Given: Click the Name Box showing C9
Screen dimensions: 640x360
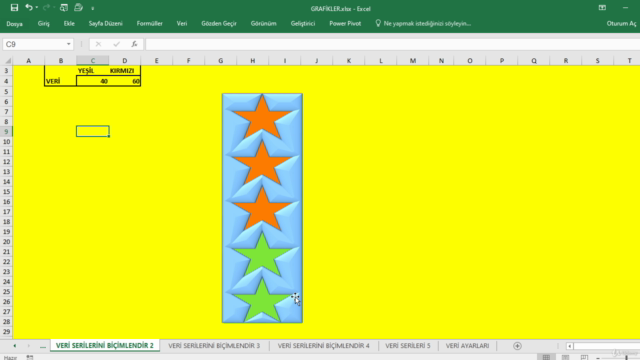Looking at the screenshot, I should coord(33,44).
